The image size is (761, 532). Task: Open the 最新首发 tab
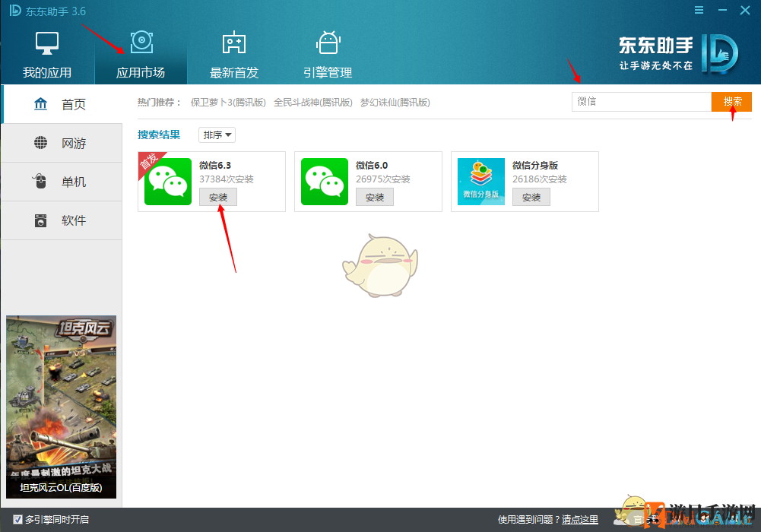click(234, 55)
